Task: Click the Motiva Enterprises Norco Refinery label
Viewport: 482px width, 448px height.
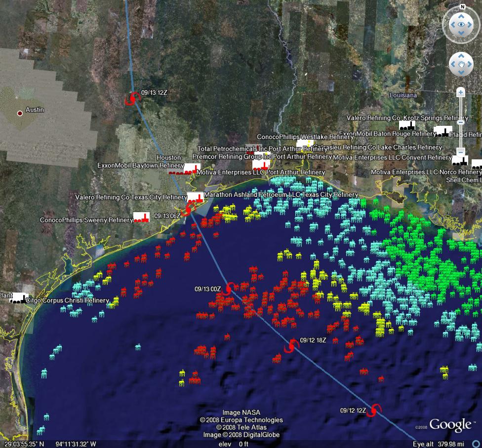Action: [x=426, y=172]
